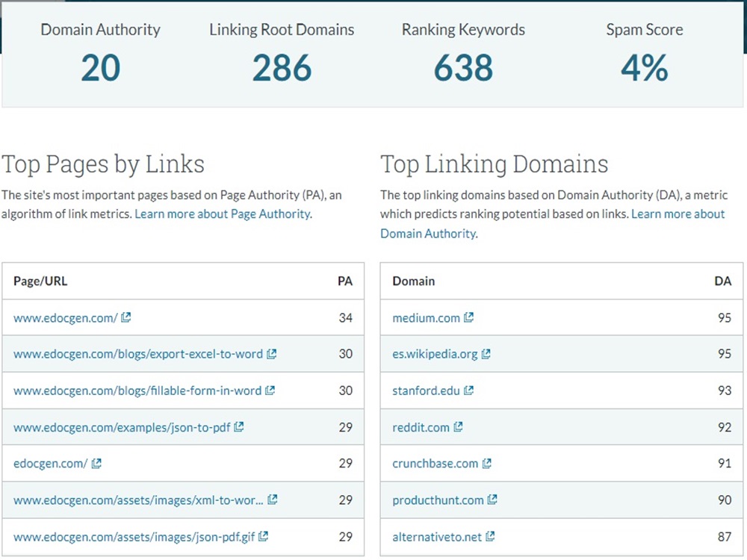The height and width of the screenshot is (560, 747).
Task: Click the DA column header
Action: 722,281
